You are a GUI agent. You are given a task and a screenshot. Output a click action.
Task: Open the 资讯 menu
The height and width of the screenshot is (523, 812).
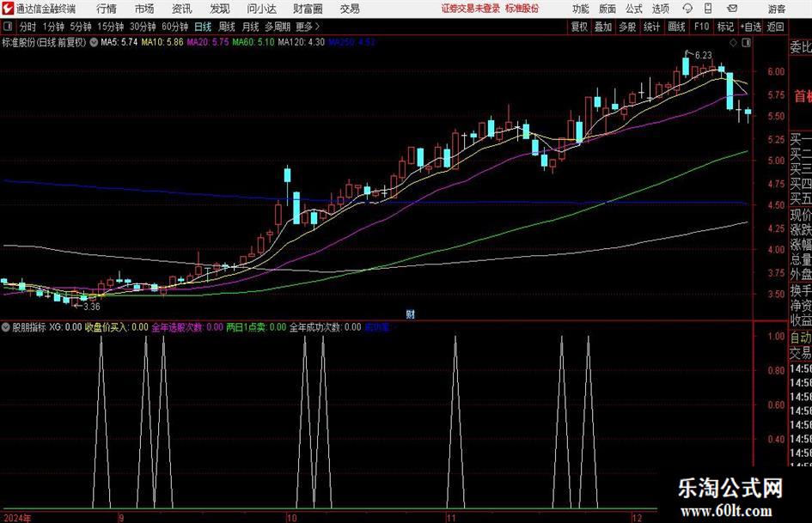[182, 9]
